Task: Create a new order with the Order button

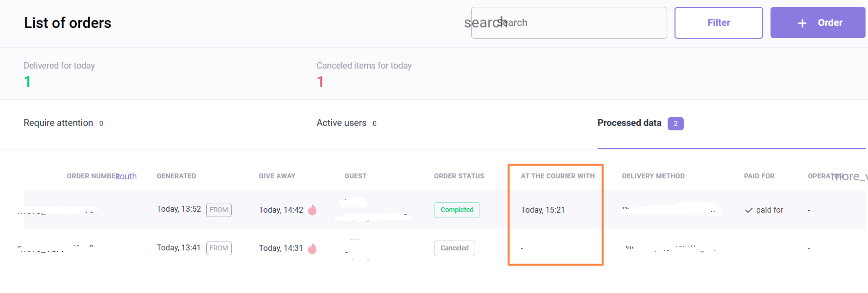Action: tap(818, 23)
